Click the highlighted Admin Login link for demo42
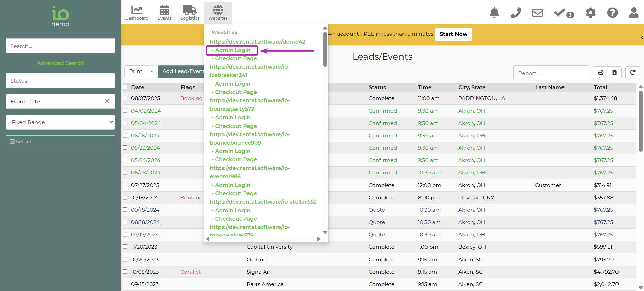This screenshot has height=291, width=644. (232, 50)
